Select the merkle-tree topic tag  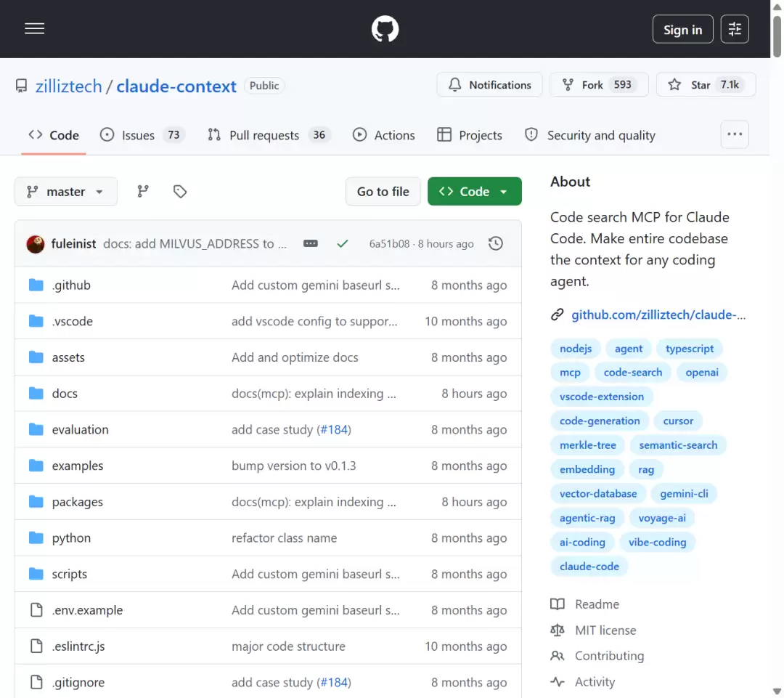pos(587,445)
